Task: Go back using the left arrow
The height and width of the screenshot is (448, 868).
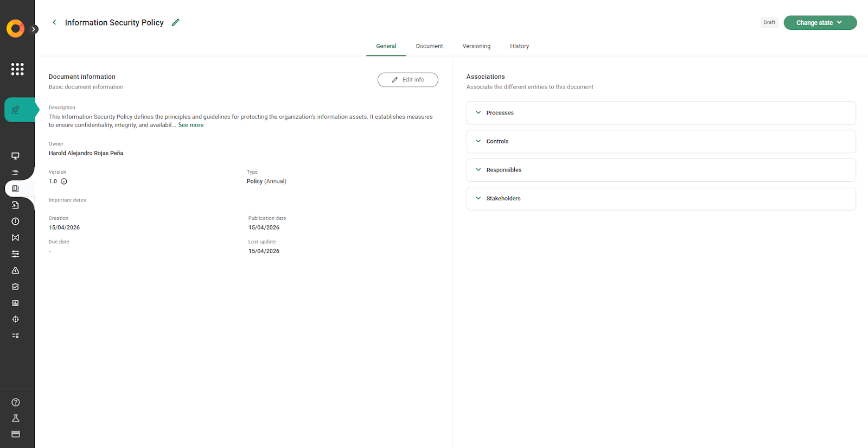Action: (54, 23)
